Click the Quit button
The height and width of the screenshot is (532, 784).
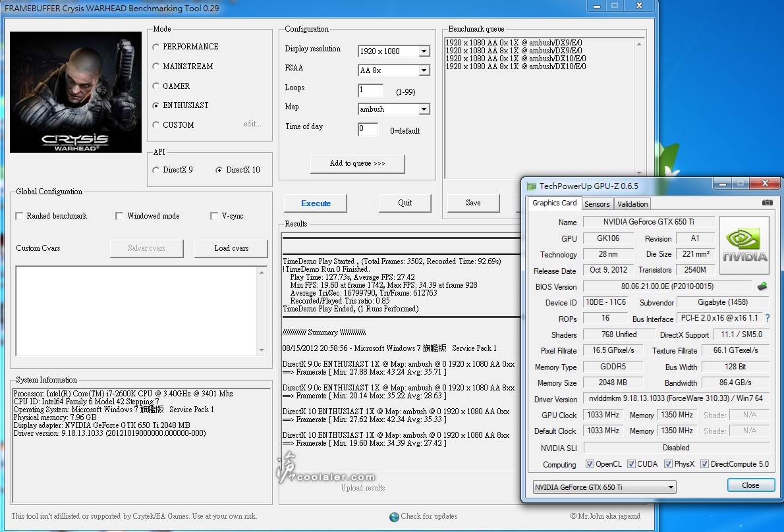[405, 203]
